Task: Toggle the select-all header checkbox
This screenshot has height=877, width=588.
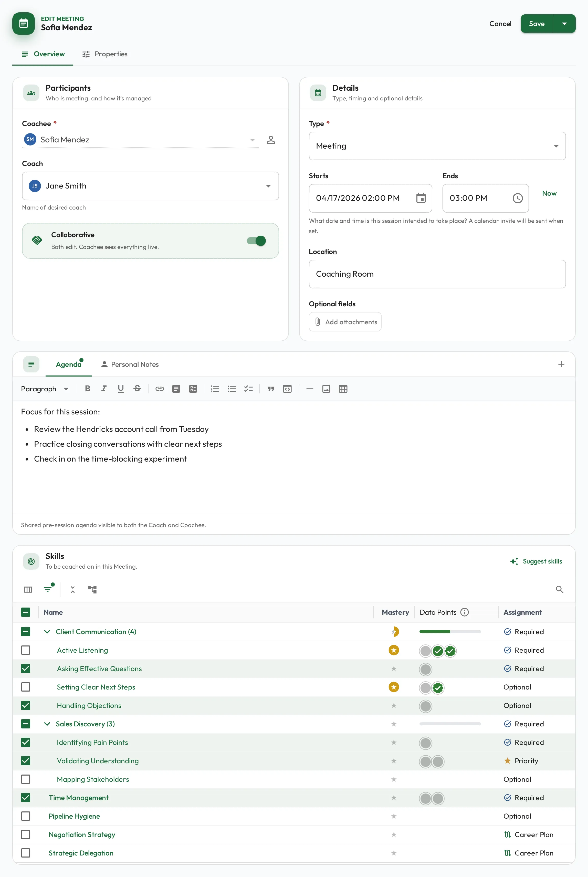Action: [26, 612]
